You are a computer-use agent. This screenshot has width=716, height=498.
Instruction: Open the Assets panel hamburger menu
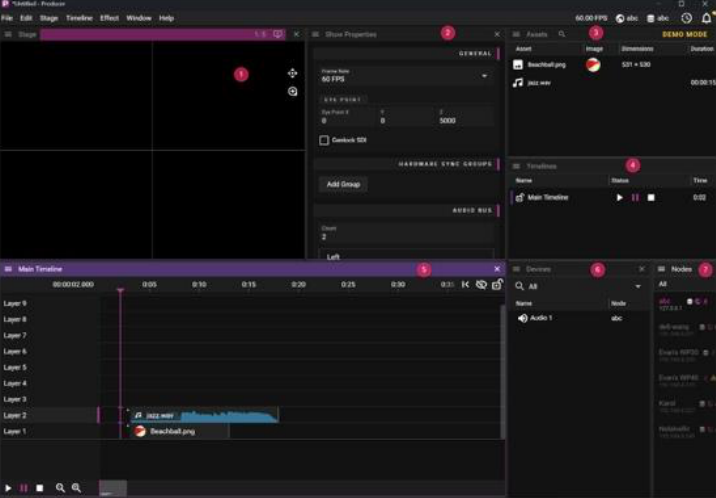click(516, 34)
